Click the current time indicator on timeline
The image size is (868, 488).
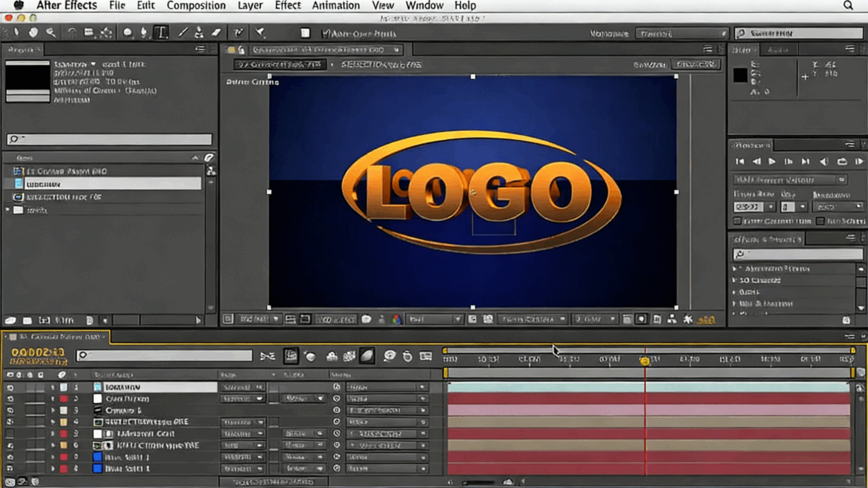(645, 360)
